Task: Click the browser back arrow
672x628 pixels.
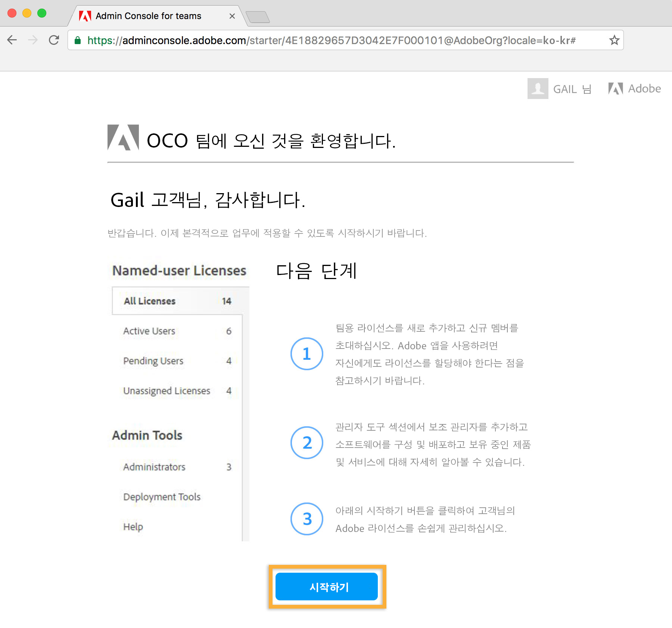Action: 12,40
